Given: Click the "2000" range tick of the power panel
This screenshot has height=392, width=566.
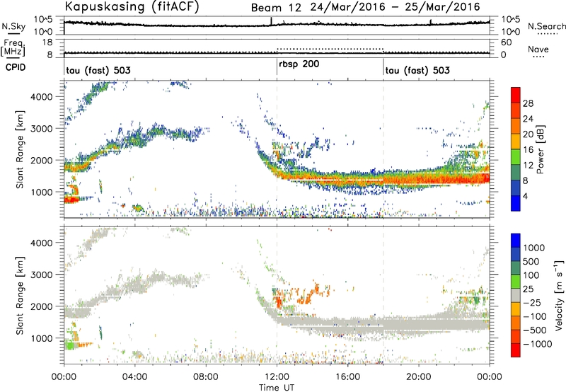Looking at the screenshot, I should [42, 160].
